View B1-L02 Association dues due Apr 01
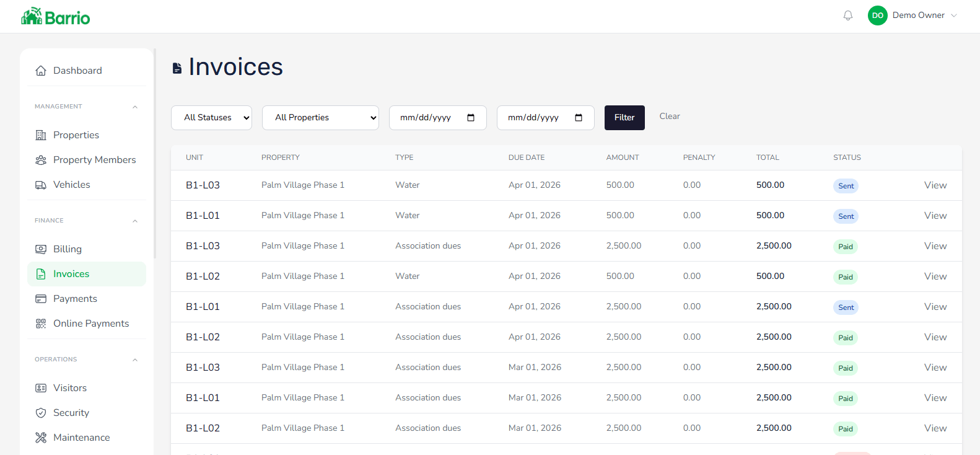Viewport: 980px width, 455px height. (x=935, y=337)
